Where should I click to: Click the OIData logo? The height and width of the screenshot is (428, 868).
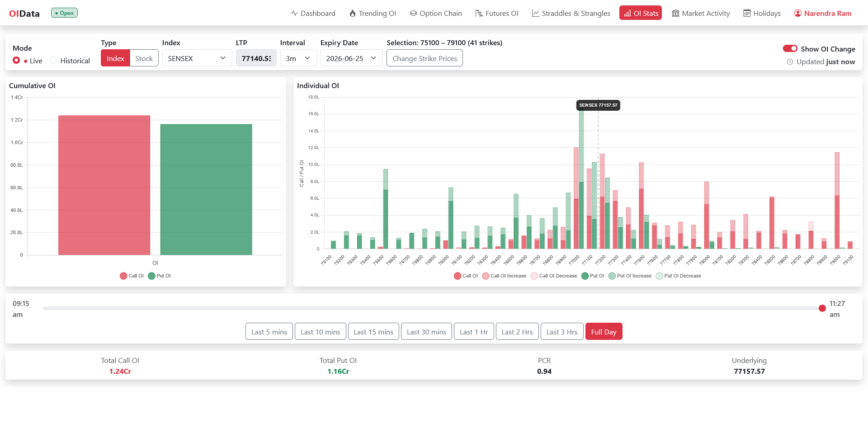[x=24, y=14]
